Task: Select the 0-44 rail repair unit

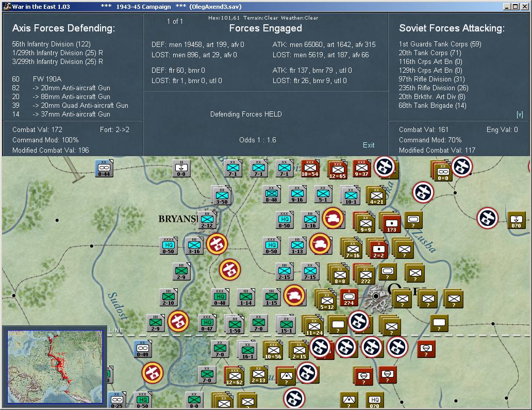Action: click(104, 168)
